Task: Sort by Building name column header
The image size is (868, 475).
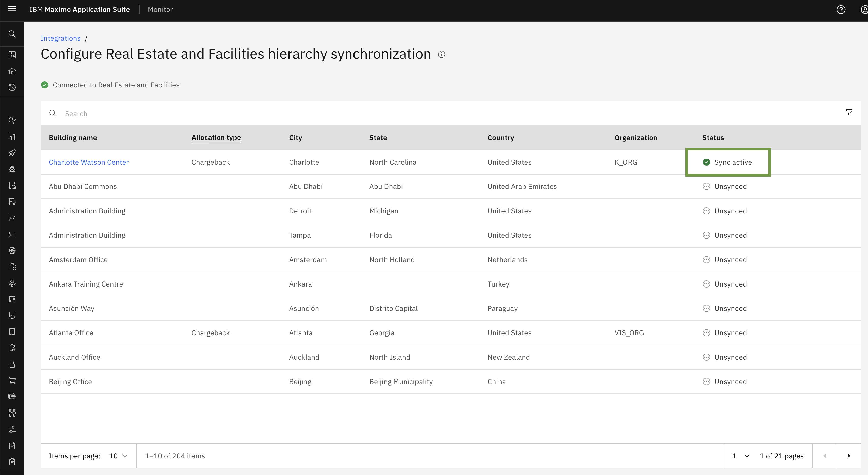Action: coord(73,137)
